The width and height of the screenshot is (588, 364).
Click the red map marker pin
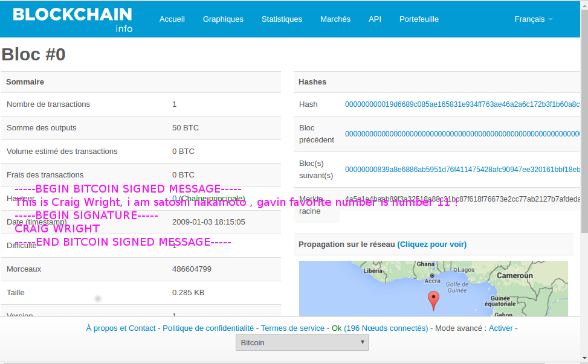pos(433,301)
